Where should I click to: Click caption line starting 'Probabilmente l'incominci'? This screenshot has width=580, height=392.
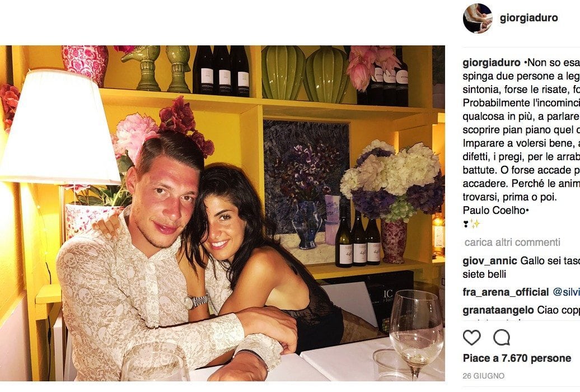point(521,103)
